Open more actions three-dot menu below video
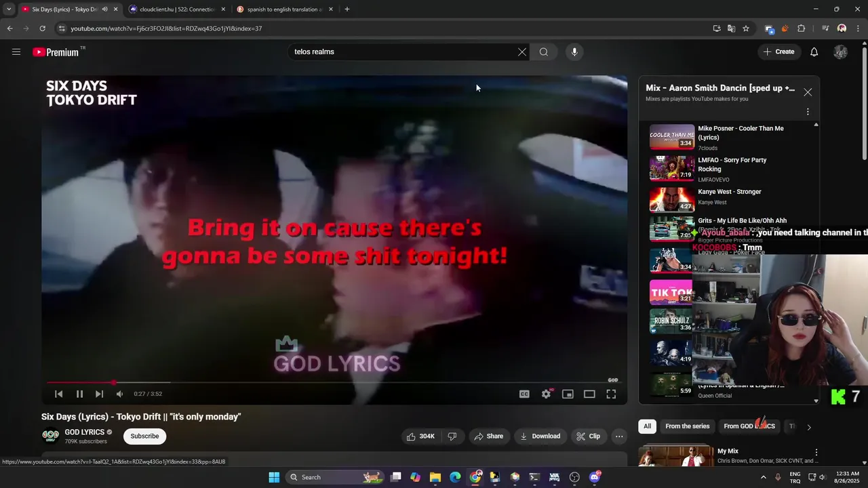Image resolution: width=868 pixels, height=488 pixels. point(619,436)
